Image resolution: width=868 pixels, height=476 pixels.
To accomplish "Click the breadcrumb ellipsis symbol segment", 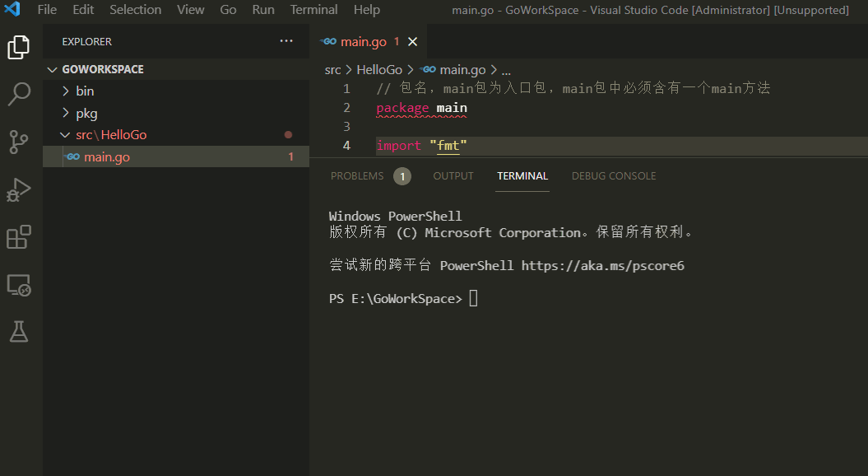I will coord(506,70).
